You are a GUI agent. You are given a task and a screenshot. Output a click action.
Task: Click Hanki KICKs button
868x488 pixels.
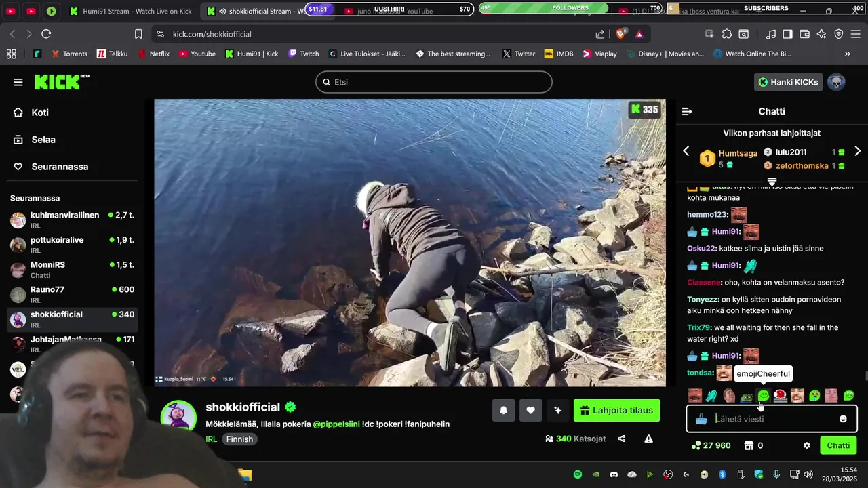coord(788,82)
